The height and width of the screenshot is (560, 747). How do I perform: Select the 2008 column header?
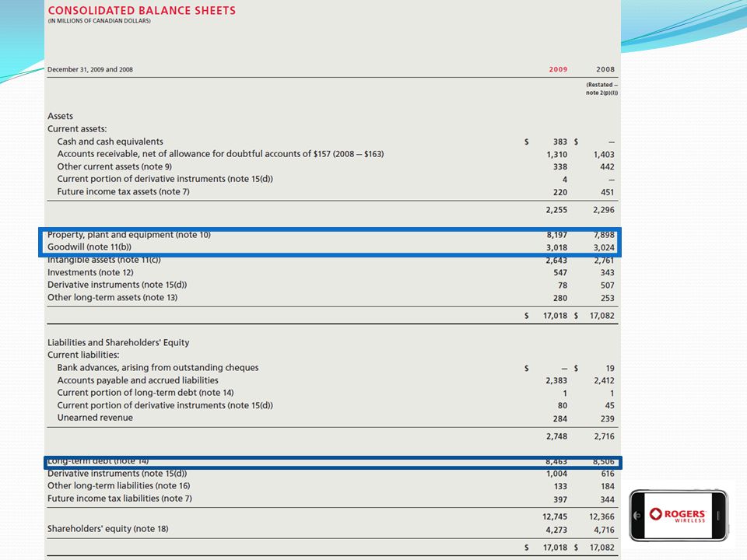click(605, 69)
